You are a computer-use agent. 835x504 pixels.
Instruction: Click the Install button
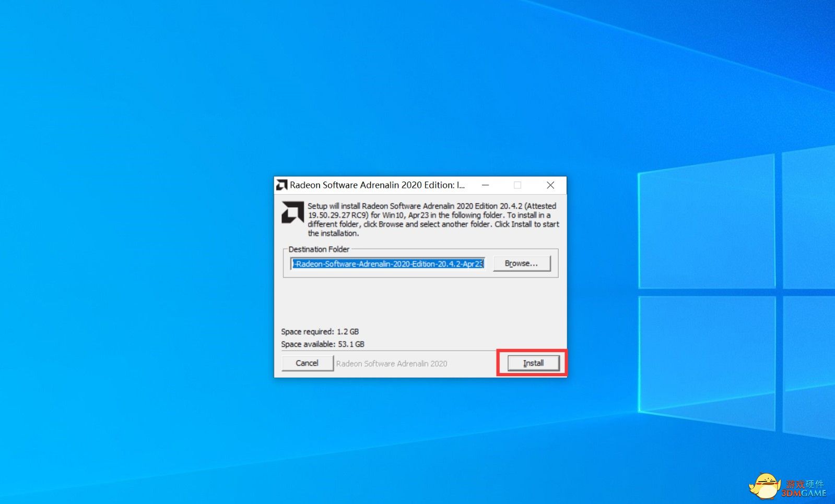533,363
